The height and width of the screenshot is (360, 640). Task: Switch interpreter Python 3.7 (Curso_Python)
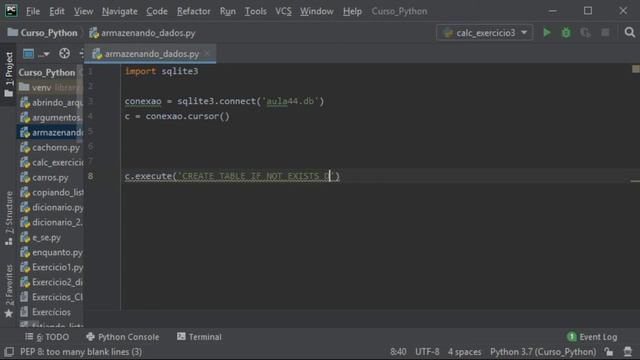(x=542, y=351)
